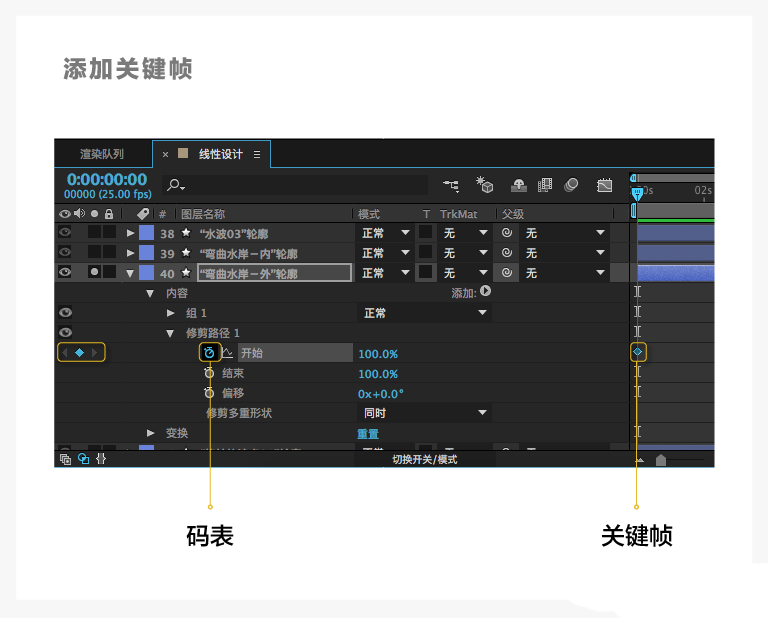Open the composition mini-flowchart icon
Image resolution: width=768 pixels, height=618 pixels.
[x=451, y=186]
